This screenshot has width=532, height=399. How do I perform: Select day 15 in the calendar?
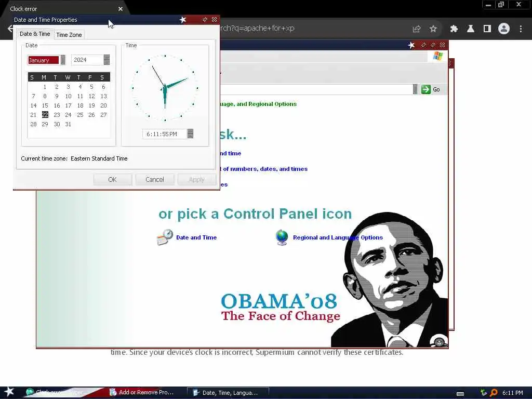point(45,105)
